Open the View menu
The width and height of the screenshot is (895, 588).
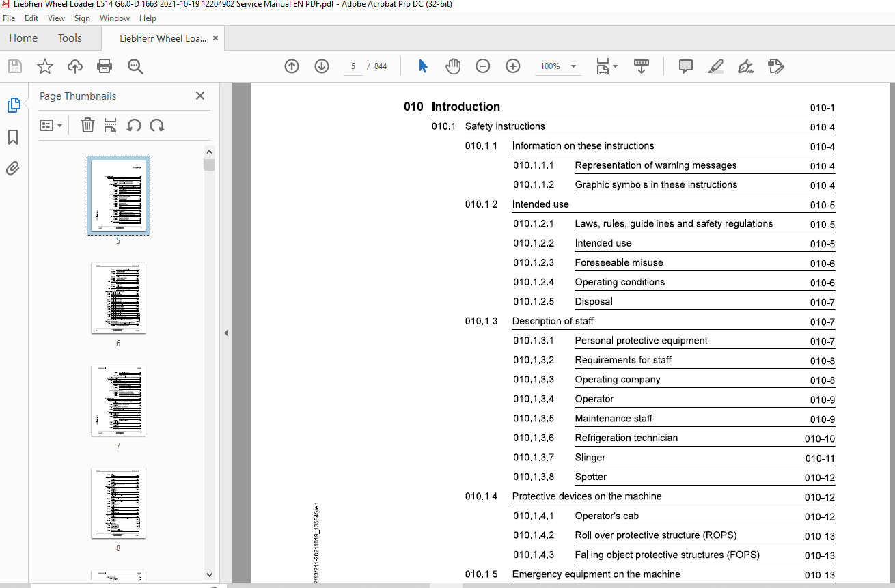pyautogui.click(x=56, y=18)
